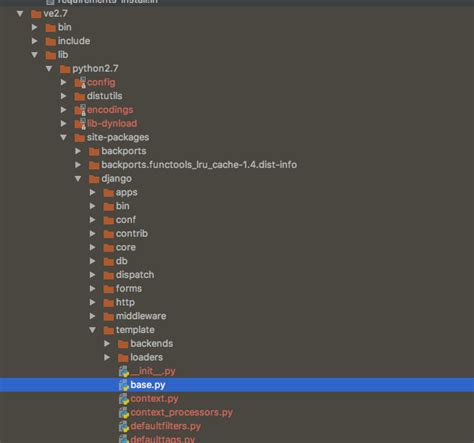Expand the backends folder arrow
The image size is (474, 443).
click(107, 344)
